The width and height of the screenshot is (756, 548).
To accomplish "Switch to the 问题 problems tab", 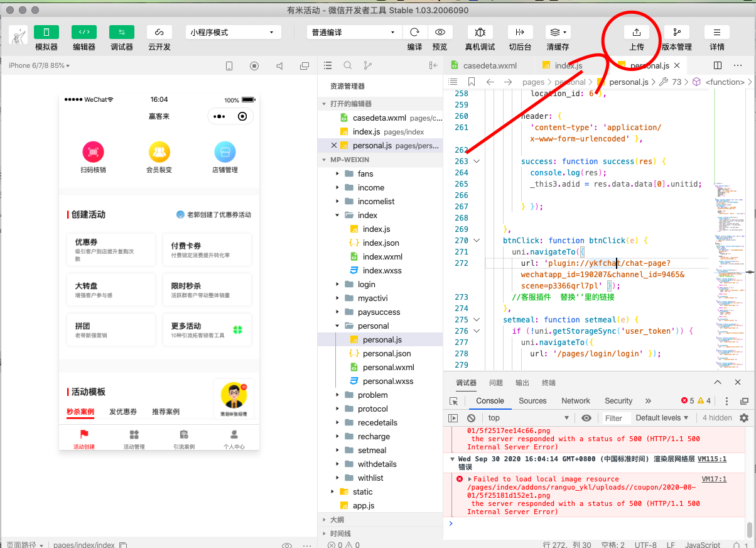I will click(x=496, y=383).
